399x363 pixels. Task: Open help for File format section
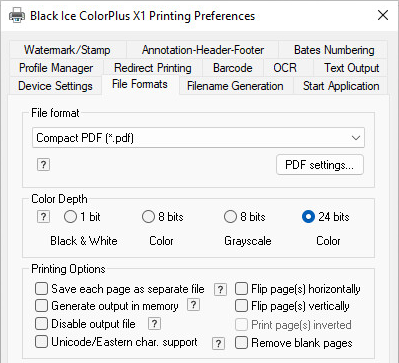[x=43, y=165]
